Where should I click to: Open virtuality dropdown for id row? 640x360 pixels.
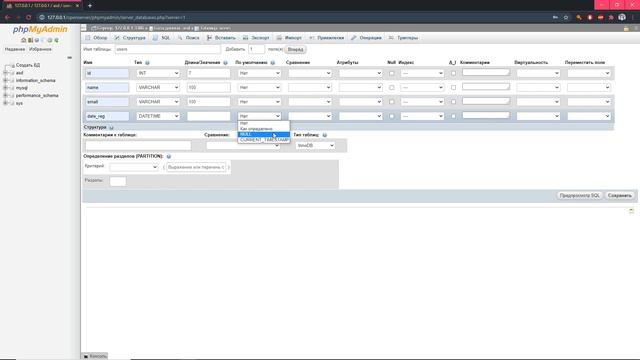(x=538, y=73)
